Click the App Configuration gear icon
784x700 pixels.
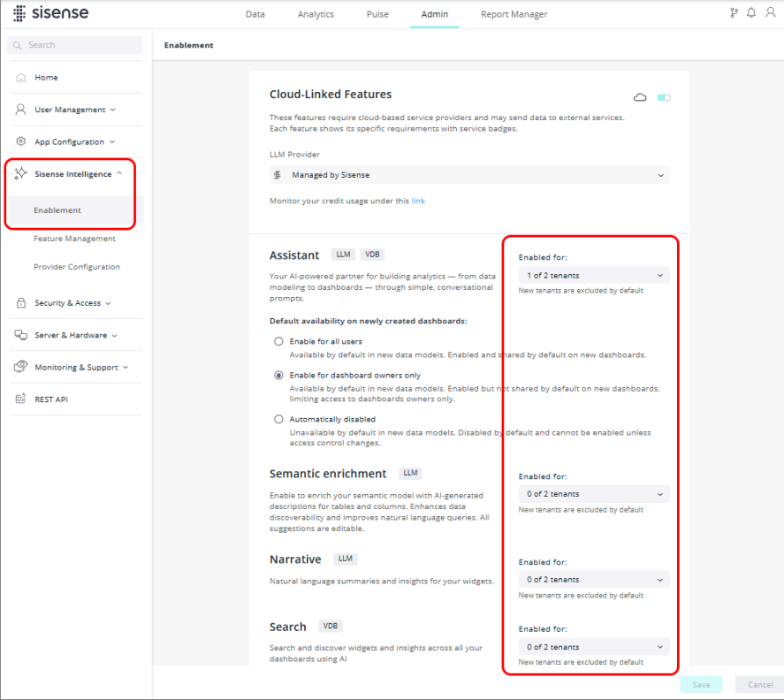tap(20, 141)
